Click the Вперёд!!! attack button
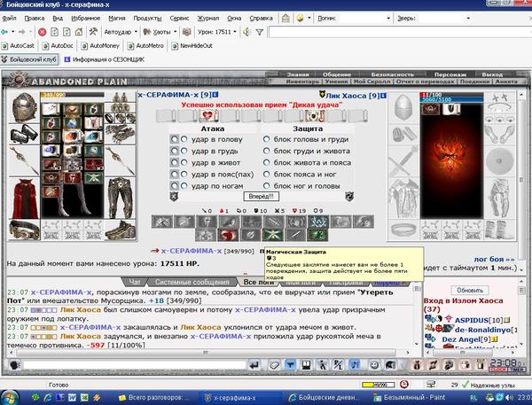 pos(261,197)
